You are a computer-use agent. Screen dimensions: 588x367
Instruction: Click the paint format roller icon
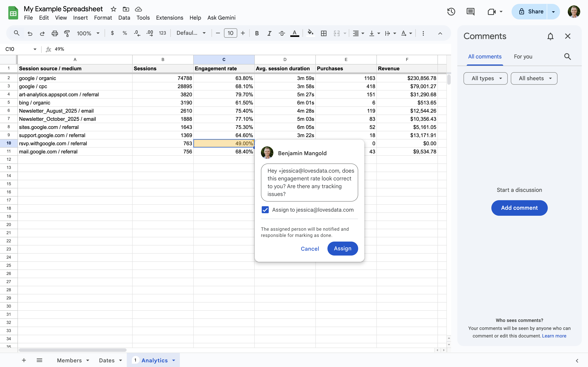[x=67, y=33]
